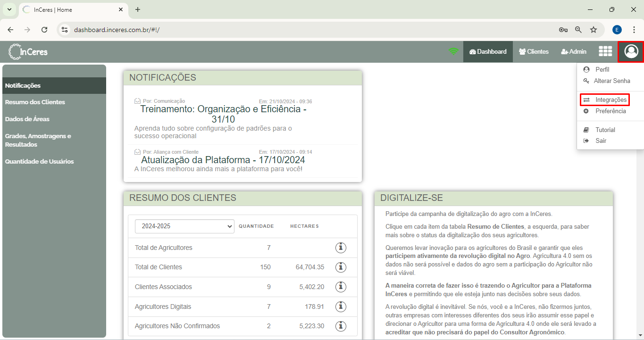Open the apps grid icon
This screenshot has width=644, height=340.
pyautogui.click(x=605, y=51)
